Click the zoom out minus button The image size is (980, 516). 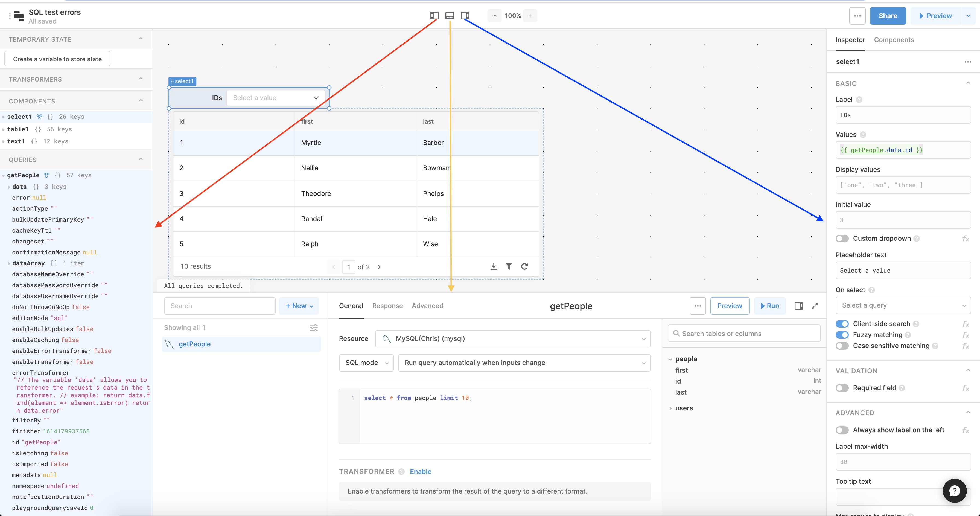[x=494, y=16]
